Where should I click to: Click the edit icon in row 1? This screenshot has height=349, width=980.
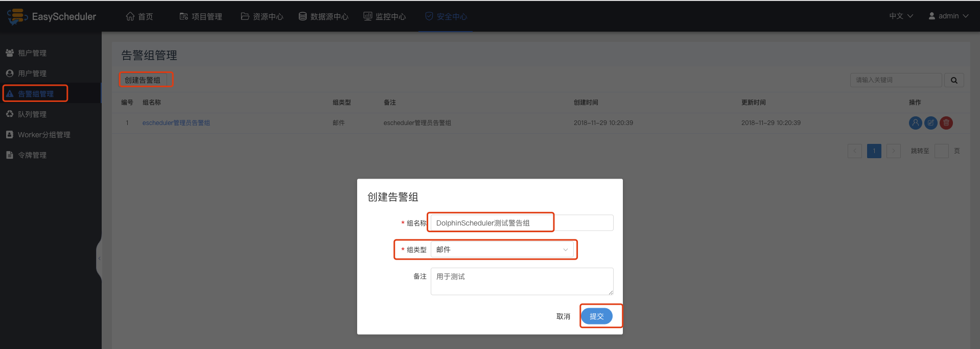click(x=931, y=123)
